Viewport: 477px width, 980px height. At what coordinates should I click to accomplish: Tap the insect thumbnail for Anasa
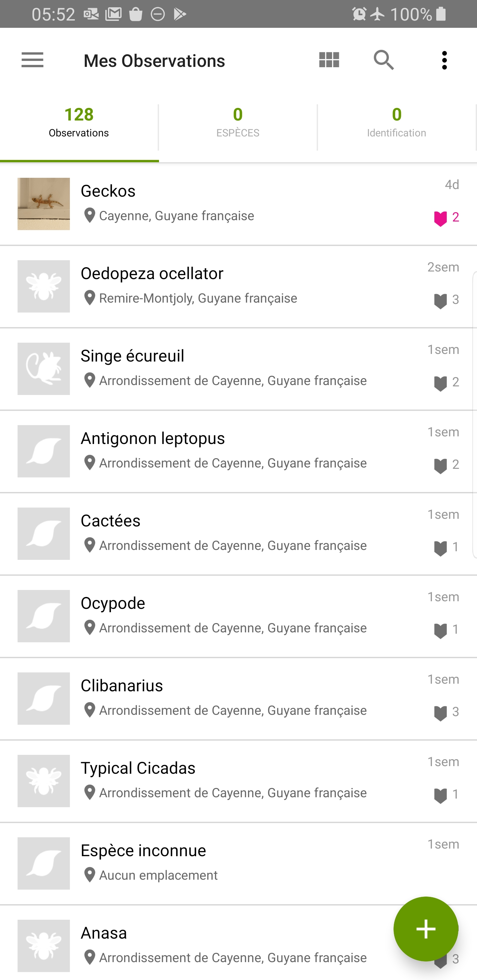click(x=44, y=945)
